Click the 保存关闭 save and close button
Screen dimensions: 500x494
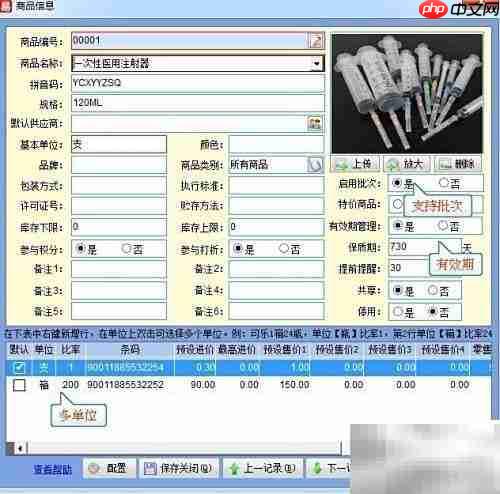[x=179, y=468]
